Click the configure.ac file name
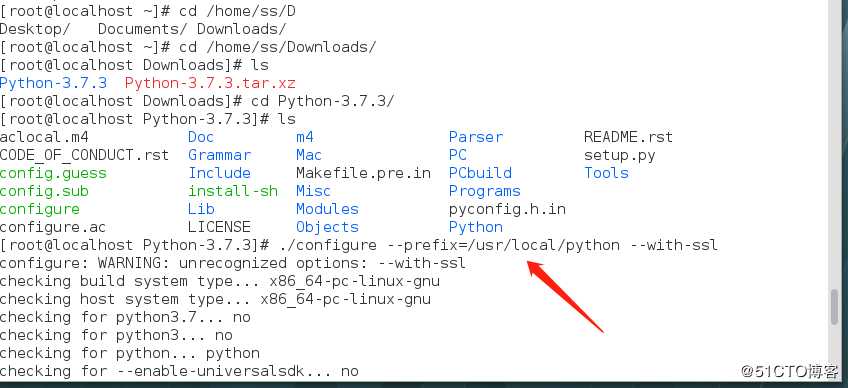The width and height of the screenshot is (848, 388). click(x=53, y=227)
